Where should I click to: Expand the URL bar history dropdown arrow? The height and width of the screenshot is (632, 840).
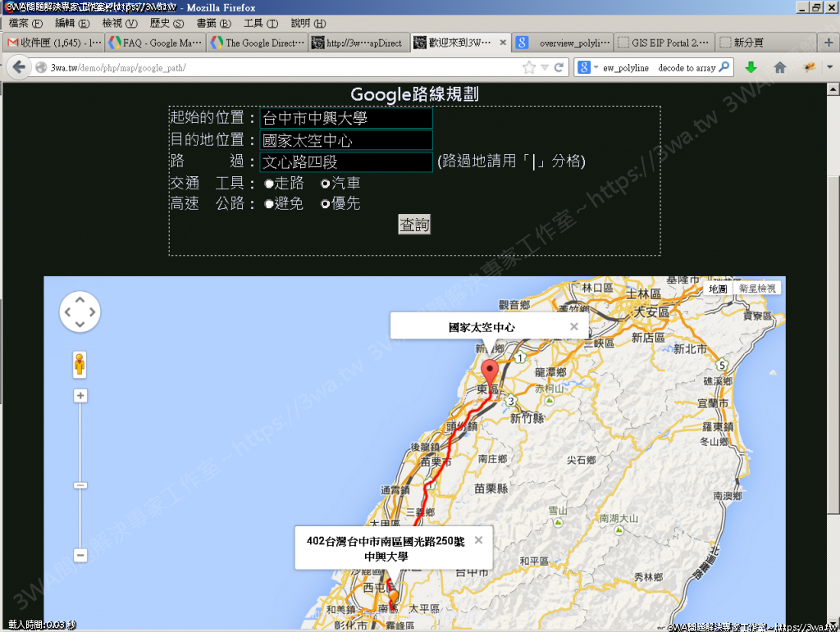[545, 67]
